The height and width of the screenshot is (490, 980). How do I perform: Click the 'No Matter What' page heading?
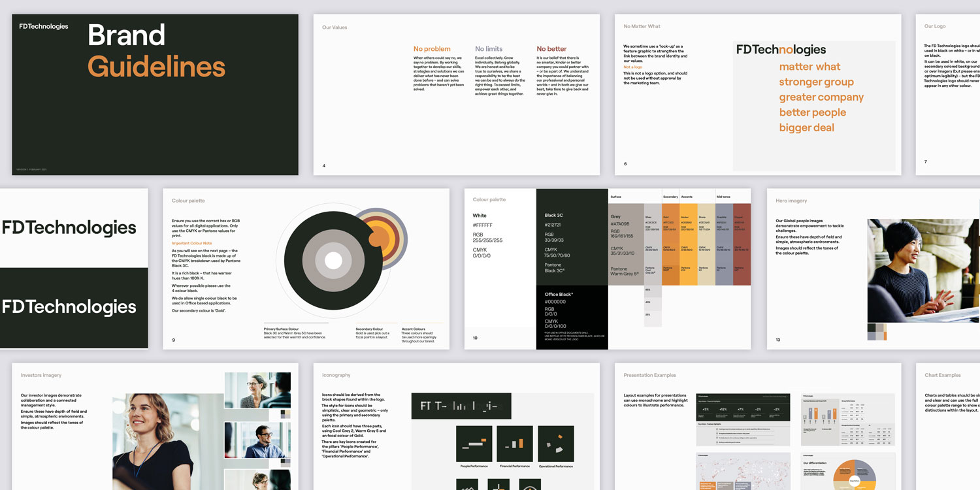click(642, 27)
